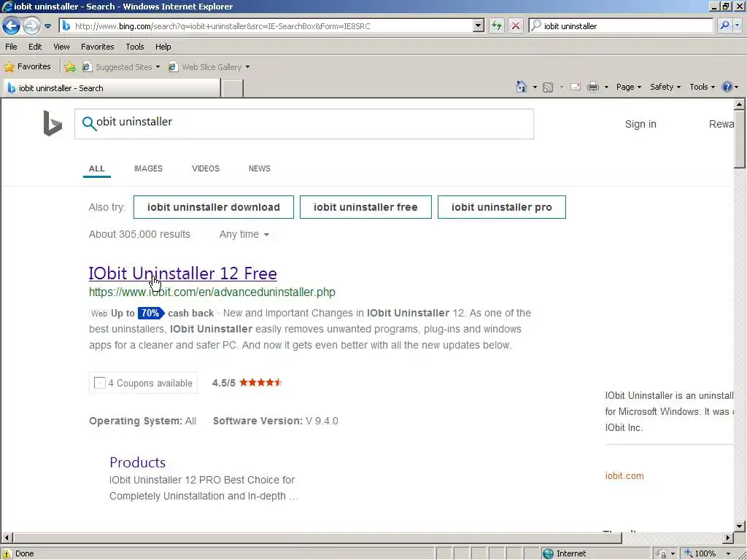Image resolution: width=747 pixels, height=560 pixels.
Task: Open the Edit menu
Action: point(35,47)
